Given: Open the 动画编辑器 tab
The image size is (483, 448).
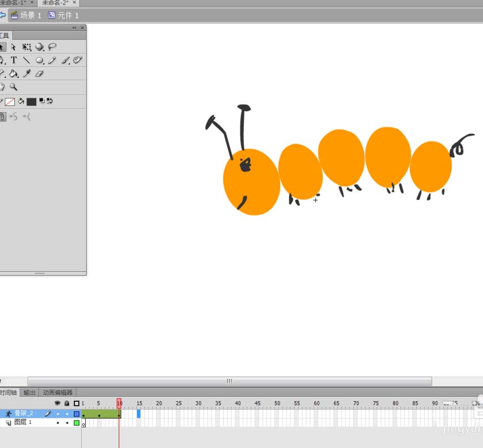Looking at the screenshot, I should coord(58,393).
